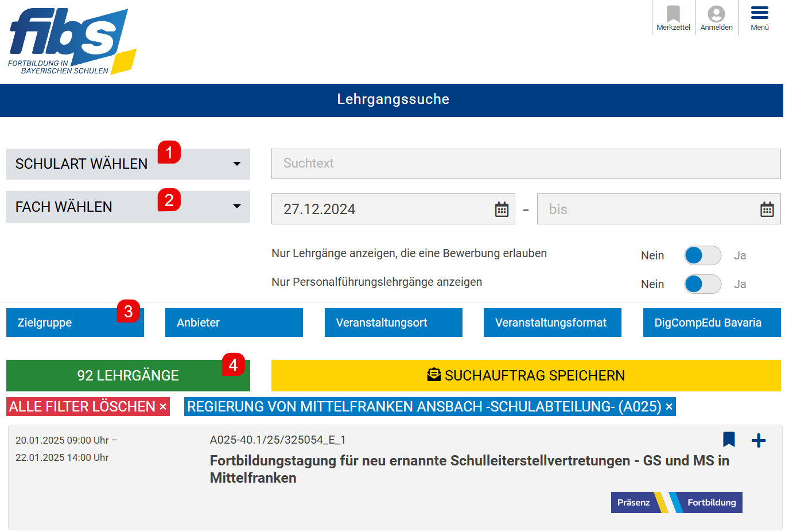785x532 pixels.
Task: Enable the toggle for courses allowing applications
Action: [702, 255]
